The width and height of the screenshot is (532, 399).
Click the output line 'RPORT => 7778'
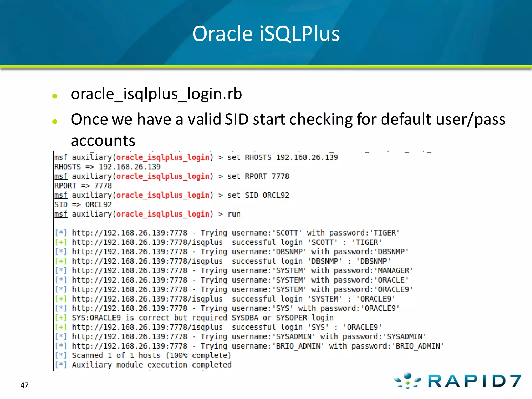tap(83, 186)
